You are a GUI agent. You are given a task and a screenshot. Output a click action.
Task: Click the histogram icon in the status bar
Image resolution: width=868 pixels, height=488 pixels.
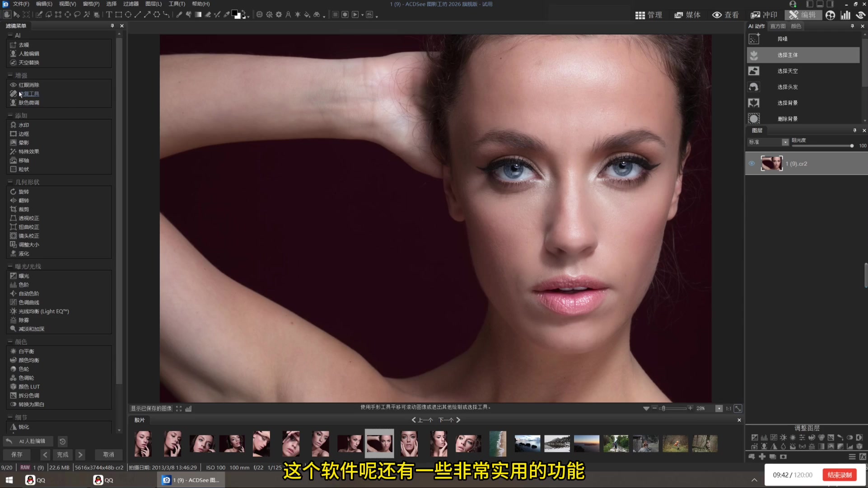(x=188, y=408)
